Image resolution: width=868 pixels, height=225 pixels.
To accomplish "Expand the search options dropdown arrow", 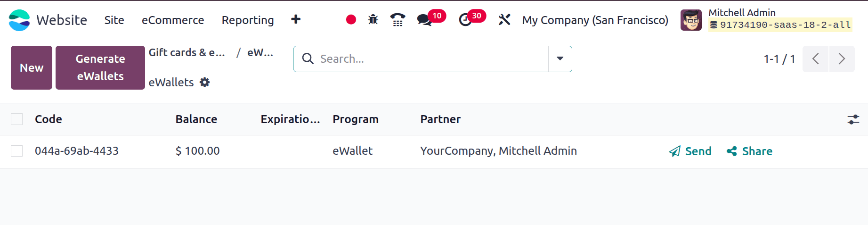I will tap(560, 59).
